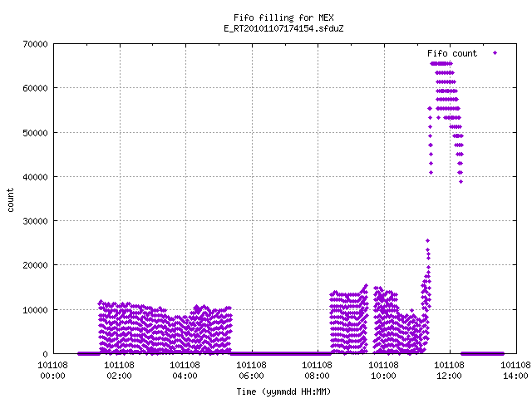The width and height of the screenshot is (532, 399).
Task: Click x-axis tick label 101108 14:00
Action: [x=515, y=371]
